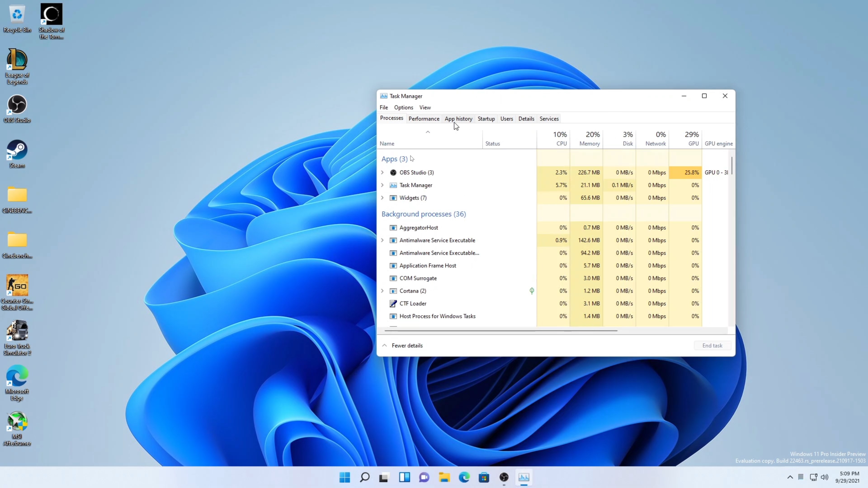Open Microsoft Edge on taskbar
This screenshot has height=488, width=868.
(x=464, y=477)
